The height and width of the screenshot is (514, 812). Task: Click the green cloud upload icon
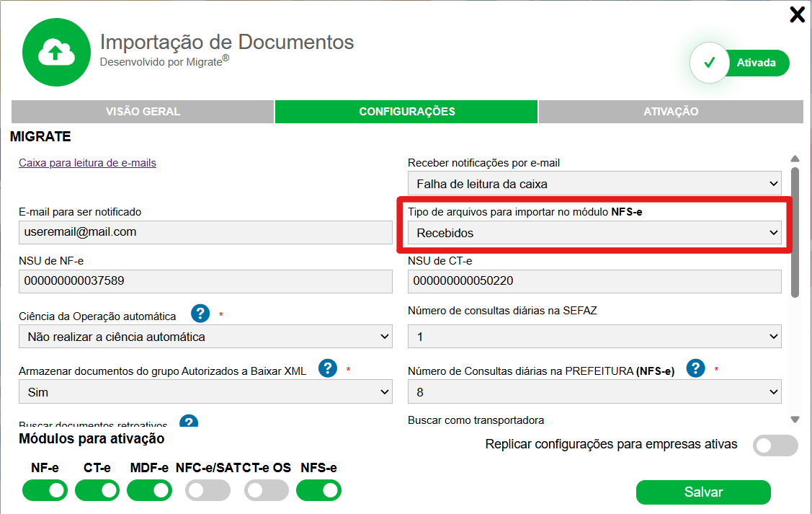56,53
